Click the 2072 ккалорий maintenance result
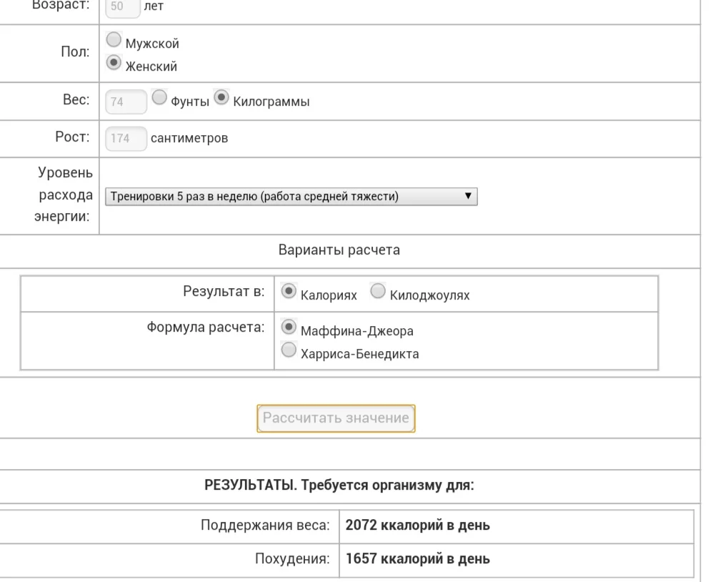Viewport: 728px width, 582px height. coord(417,526)
